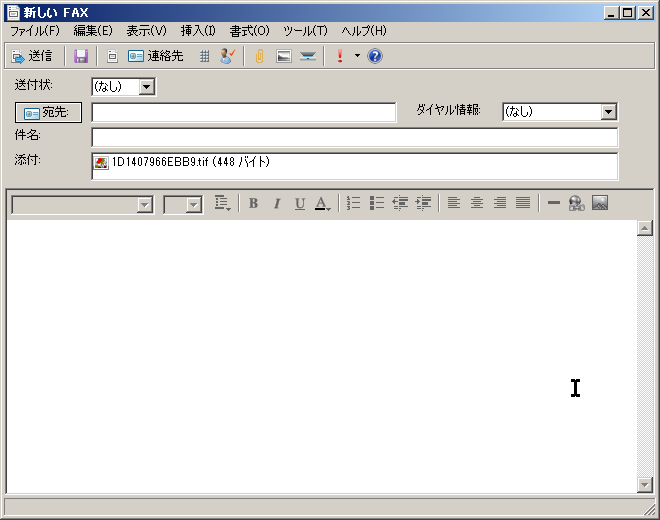Insert picture from formatting toolbar
The width and height of the screenshot is (660, 520).
coord(600,203)
